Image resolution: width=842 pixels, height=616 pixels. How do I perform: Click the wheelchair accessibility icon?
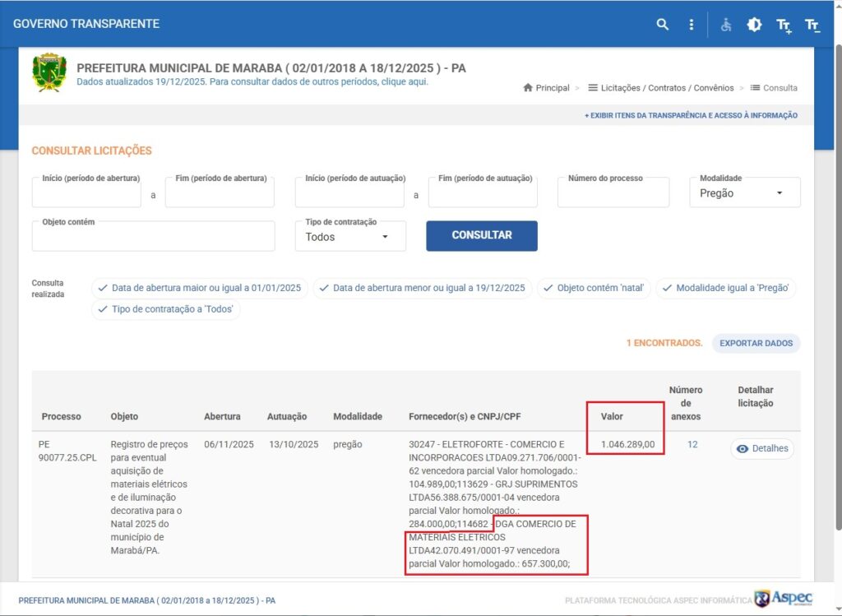click(x=726, y=25)
